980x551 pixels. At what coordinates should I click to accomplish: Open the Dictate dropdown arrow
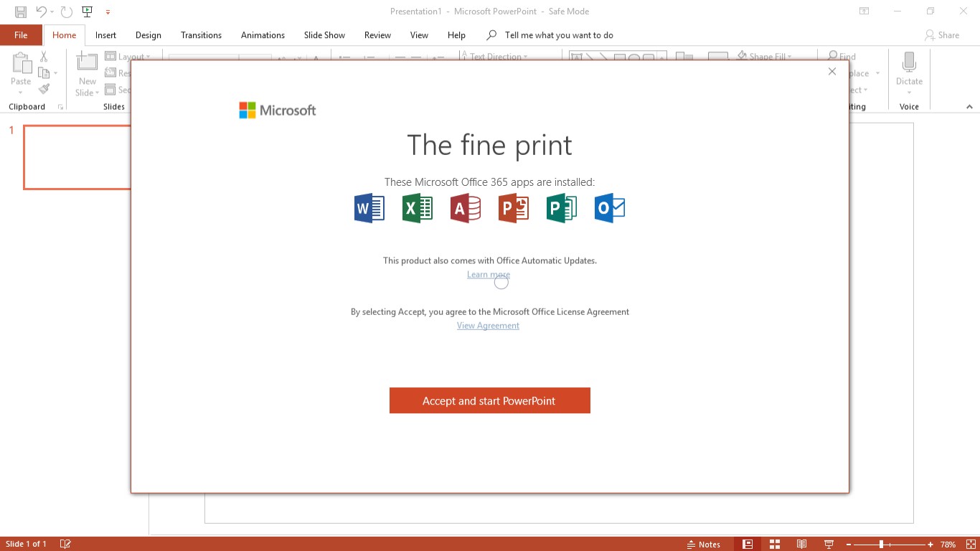click(x=909, y=93)
